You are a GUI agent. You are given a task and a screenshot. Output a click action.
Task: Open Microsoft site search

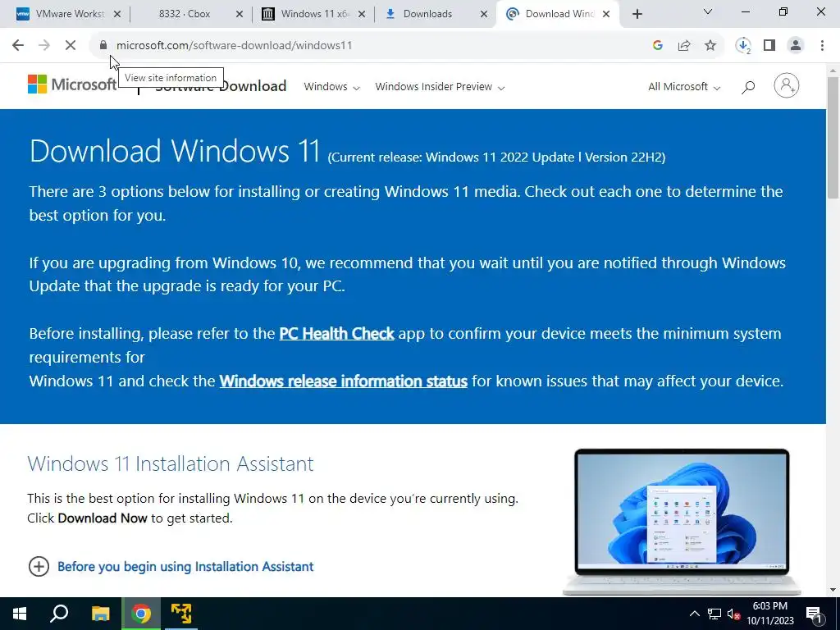tap(748, 87)
